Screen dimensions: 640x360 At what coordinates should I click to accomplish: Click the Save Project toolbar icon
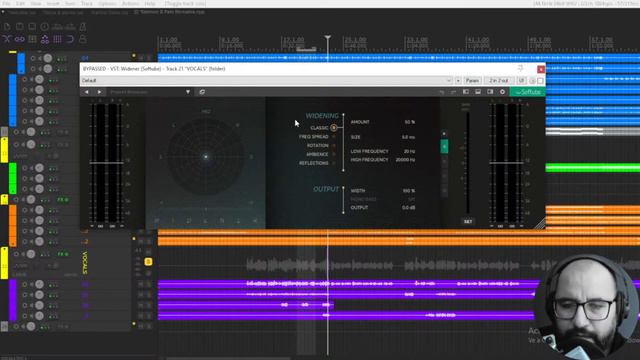click(32, 27)
